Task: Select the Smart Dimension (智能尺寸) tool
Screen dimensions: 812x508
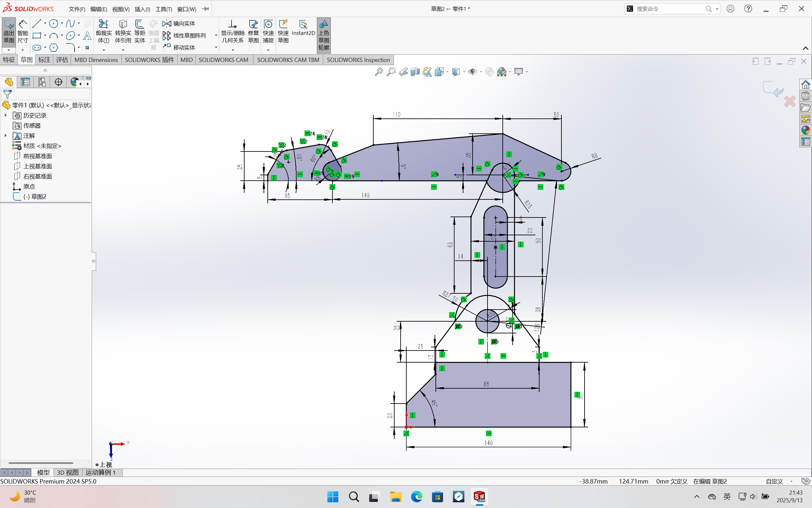Action: click(x=23, y=31)
